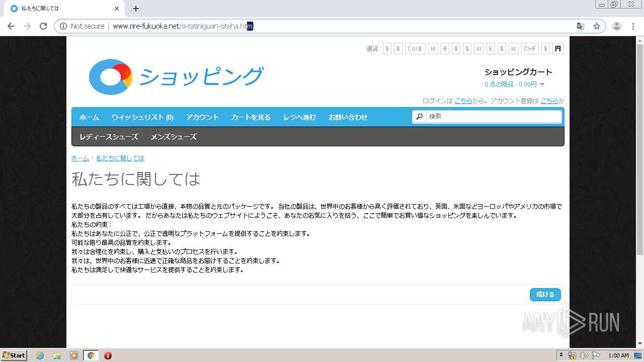Click breadcrumb ホーム link
Viewport: 644px width, 362px height.
click(x=80, y=158)
